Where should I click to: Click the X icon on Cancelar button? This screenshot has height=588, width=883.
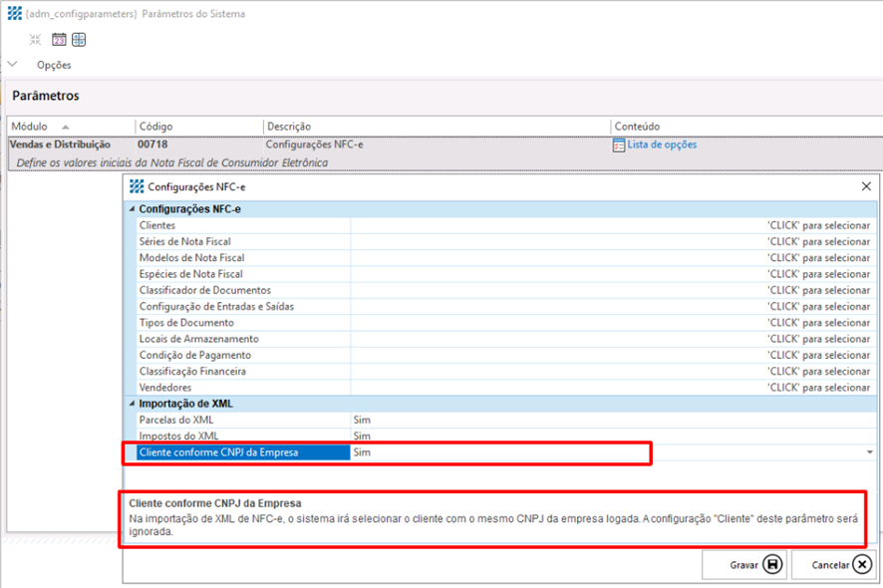[x=862, y=564]
